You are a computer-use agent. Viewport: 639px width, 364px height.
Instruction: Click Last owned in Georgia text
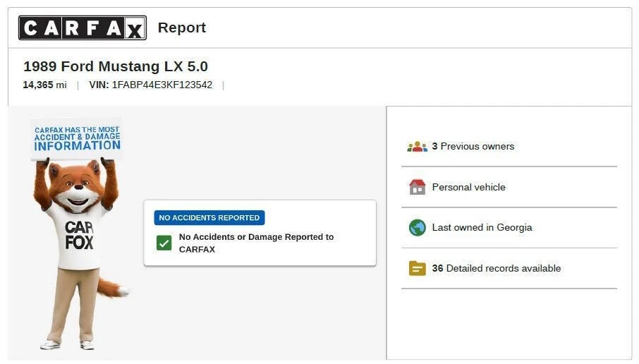(x=482, y=227)
